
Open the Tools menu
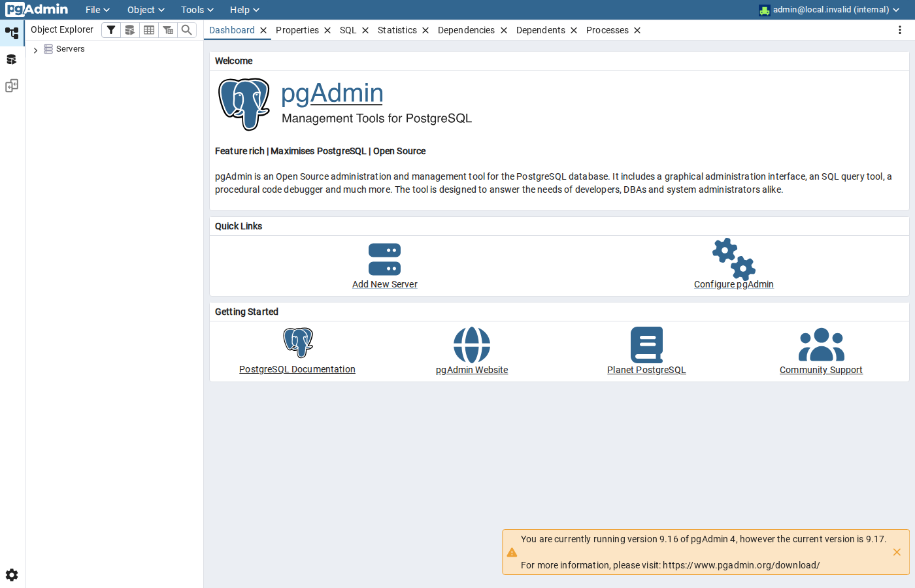pyautogui.click(x=197, y=10)
